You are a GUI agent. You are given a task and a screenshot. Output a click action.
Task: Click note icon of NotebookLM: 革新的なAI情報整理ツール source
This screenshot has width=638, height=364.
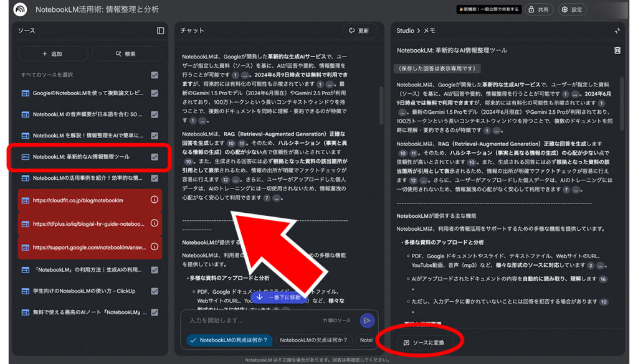pos(25,157)
